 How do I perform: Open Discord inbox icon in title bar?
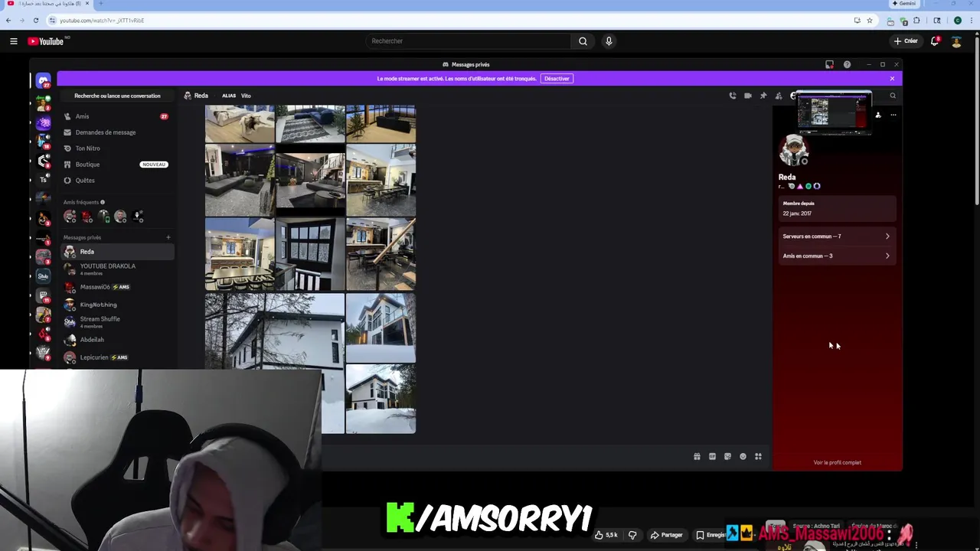[x=829, y=64]
